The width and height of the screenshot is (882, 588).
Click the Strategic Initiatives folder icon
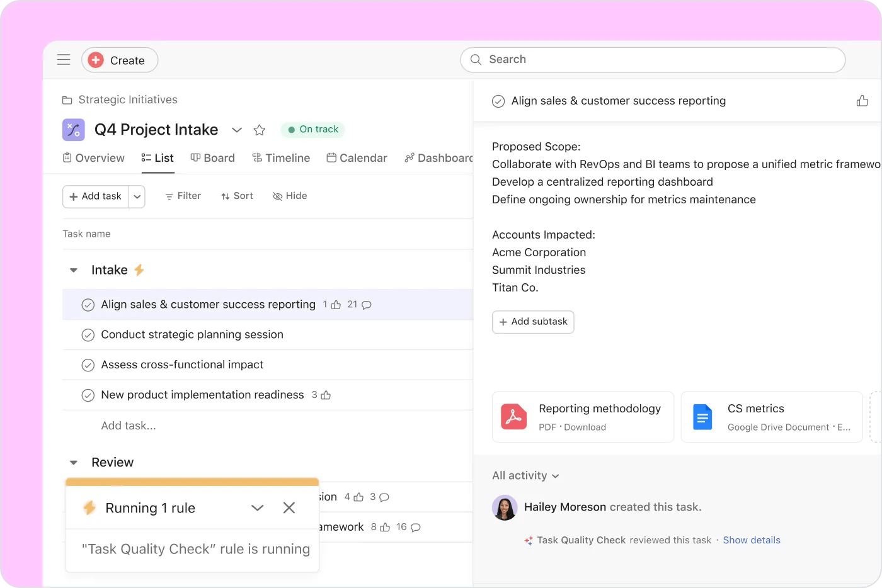click(x=67, y=100)
